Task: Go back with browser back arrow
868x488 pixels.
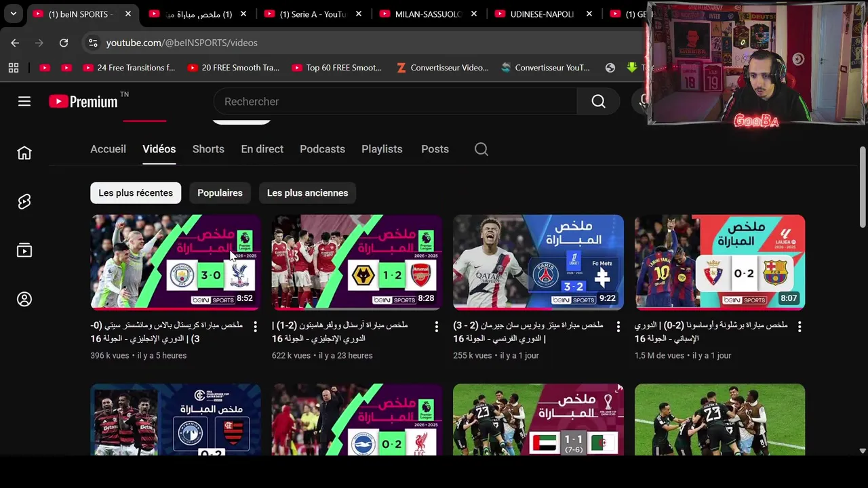Action: pyautogui.click(x=15, y=43)
